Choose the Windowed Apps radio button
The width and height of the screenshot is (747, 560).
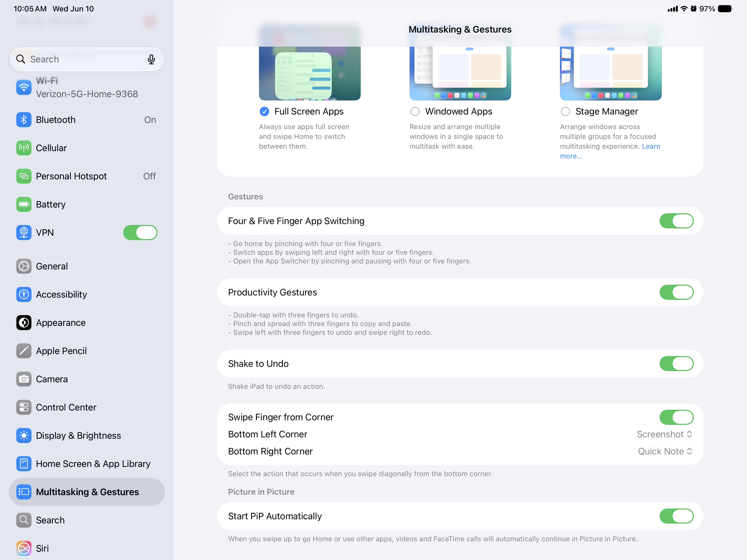click(415, 112)
